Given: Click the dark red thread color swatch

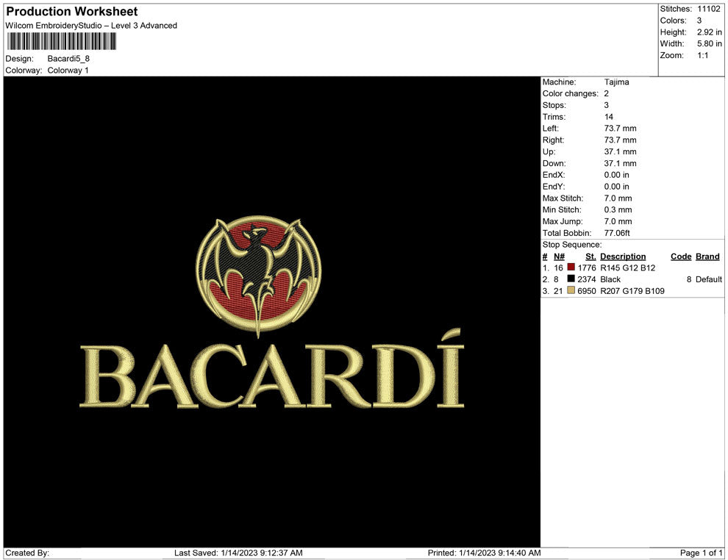Looking at the screenshot, I should pos(571,268).
